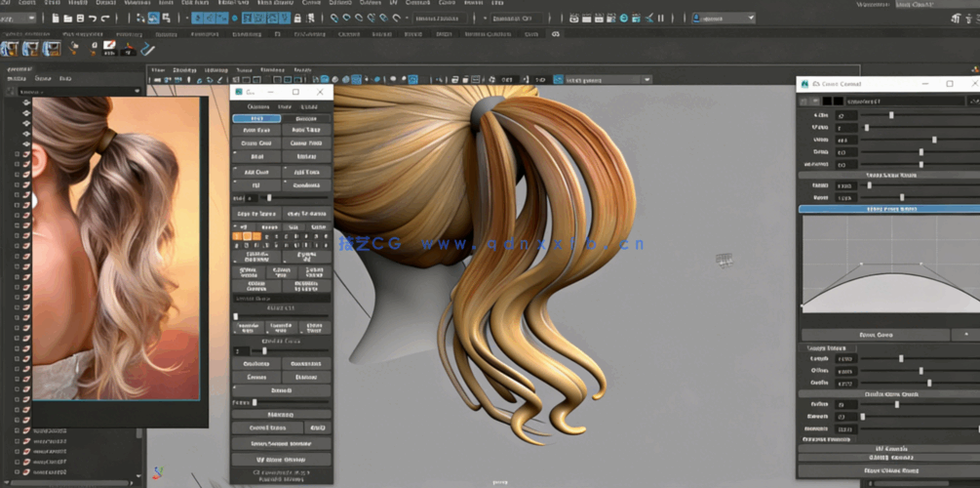980x488 pixels.
Task: Toggle the first orange-highlighted number cell
Action: coord(238,235)
